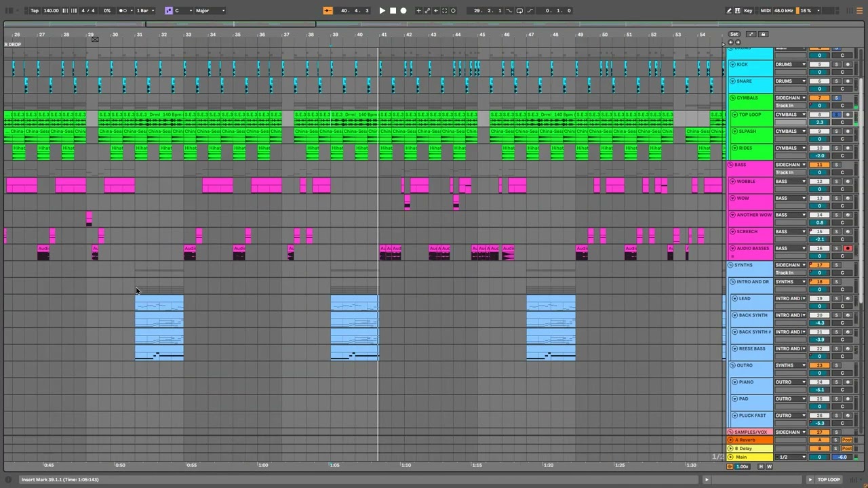Solo the LEAD track
This screenshot has height=488, width=868.
[836, 298]
